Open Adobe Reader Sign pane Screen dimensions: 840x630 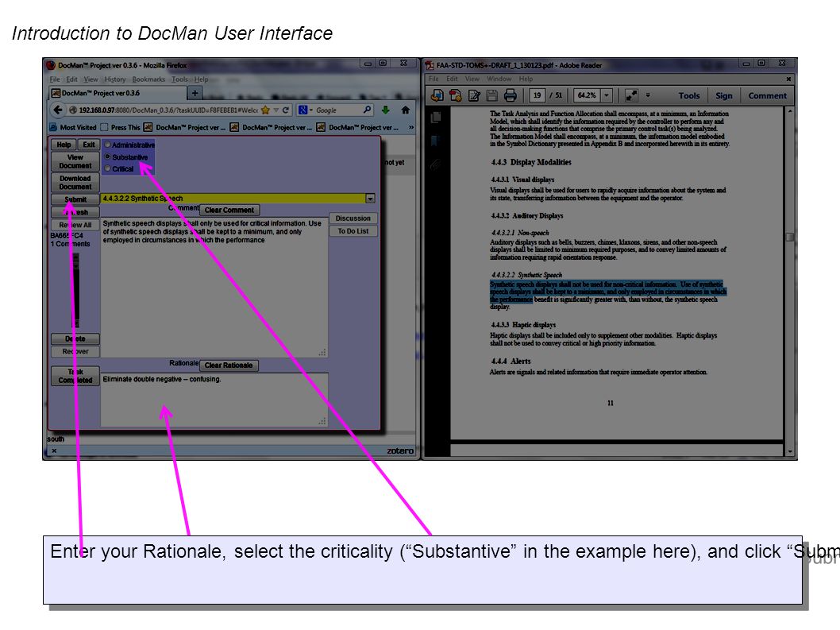724,95
